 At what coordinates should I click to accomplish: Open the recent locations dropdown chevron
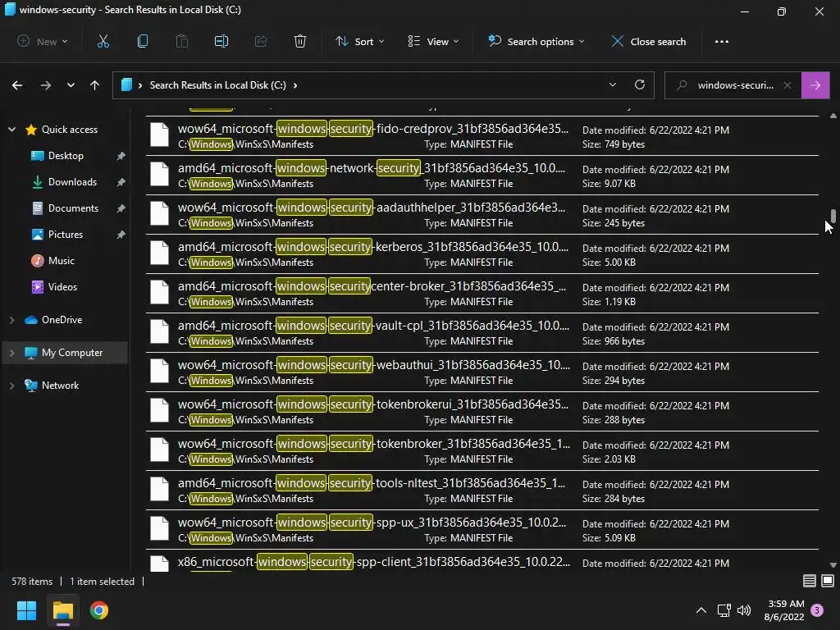(x=71, y=85)
